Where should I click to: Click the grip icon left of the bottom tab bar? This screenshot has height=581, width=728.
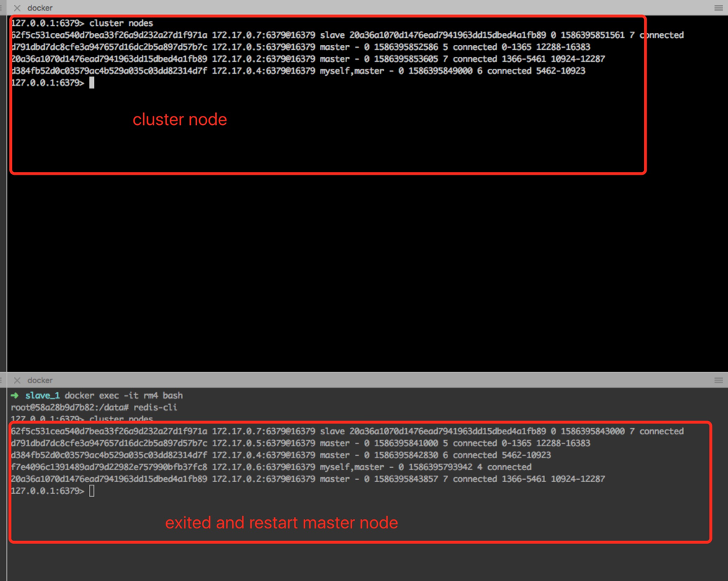coord(3,380)
